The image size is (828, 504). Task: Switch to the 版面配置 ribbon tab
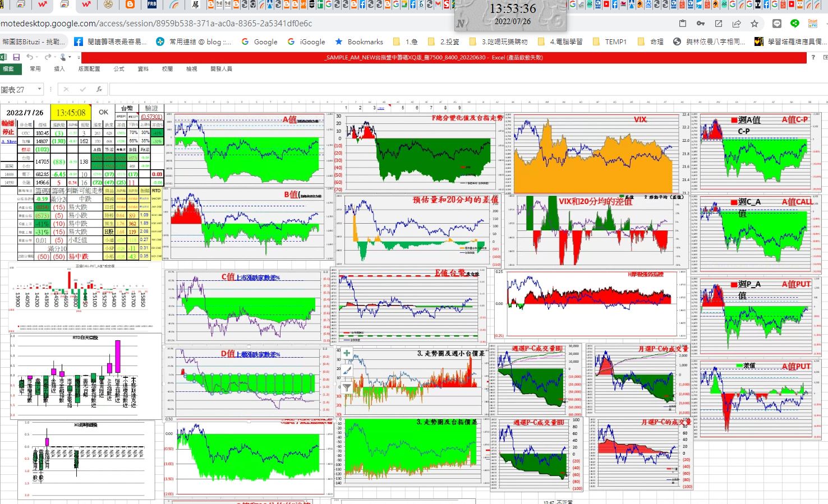point(89,69)
